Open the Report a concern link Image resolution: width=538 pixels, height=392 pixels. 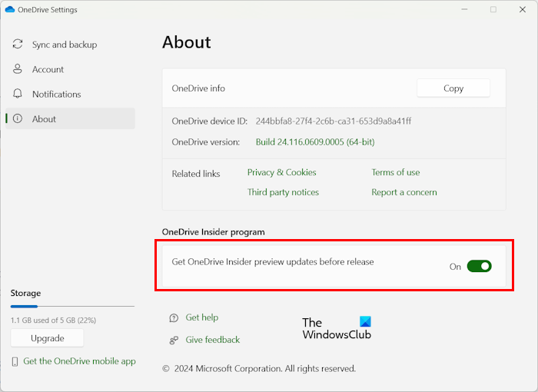pyautogui.click(x=404, y=192)
